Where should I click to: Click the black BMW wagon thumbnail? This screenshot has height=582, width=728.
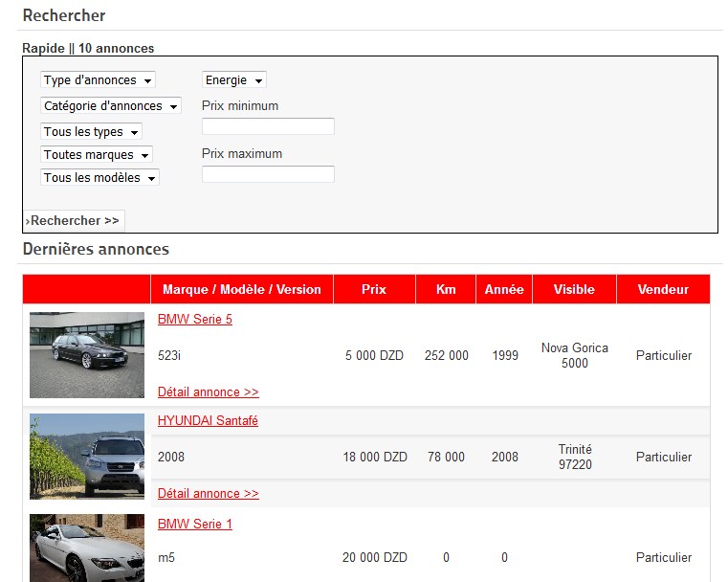87,355
